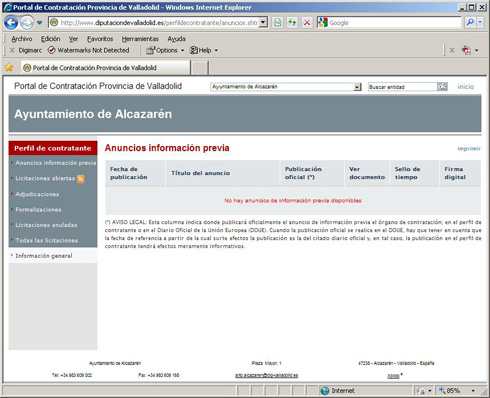
Task: Open the Archivo menu
Action: coord(22,39)
